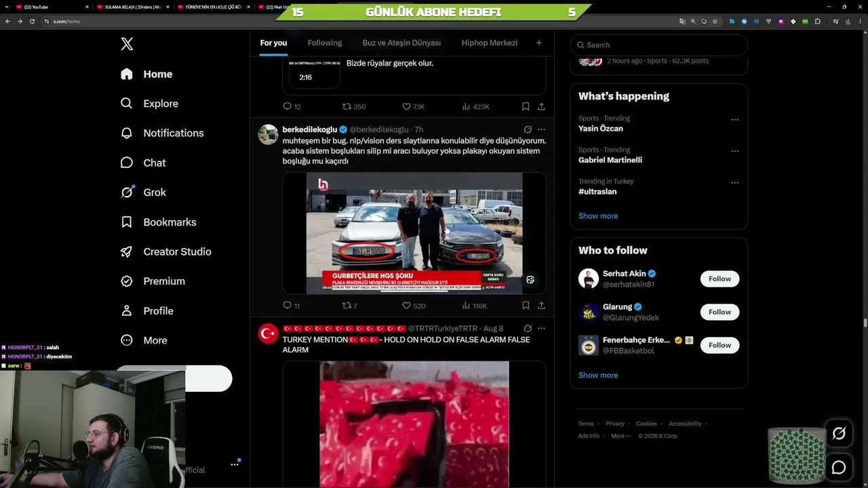
Task: Open the Terms footer link
Action: coord(586,424)
